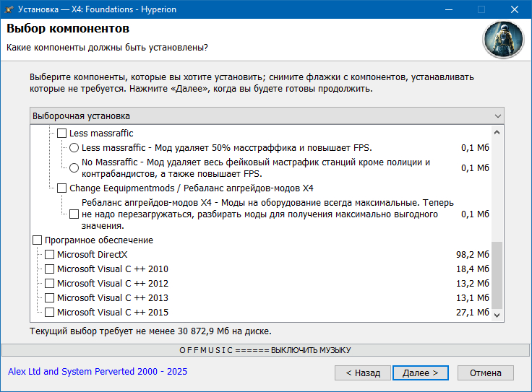The width and height of the screenshot is (532, 392).
Task: Enable Microsoft DirectX installation checkbox
Action: (50, 254)
